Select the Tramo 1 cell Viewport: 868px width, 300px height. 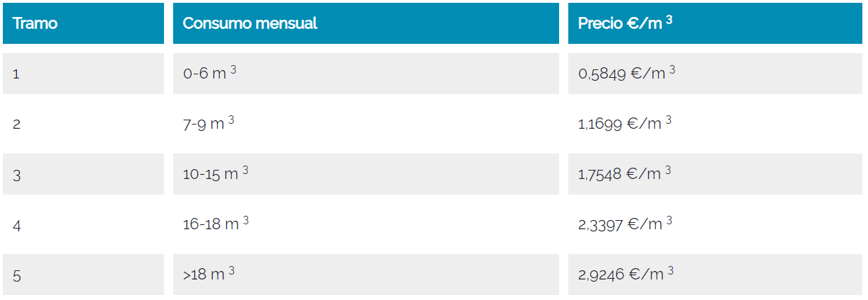pyautogui.click(x=16, y=74)
